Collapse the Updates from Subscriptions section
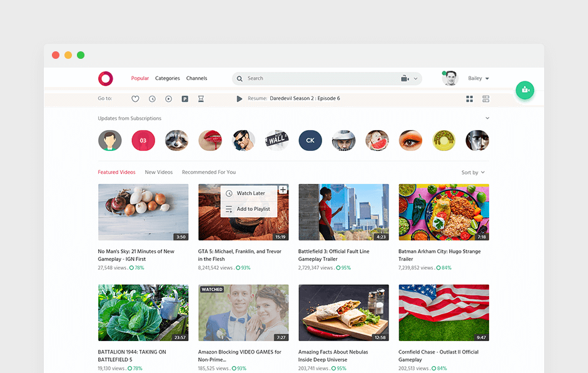Image resolution: width=588 pixels, height=373 pixels. (487, 118)
